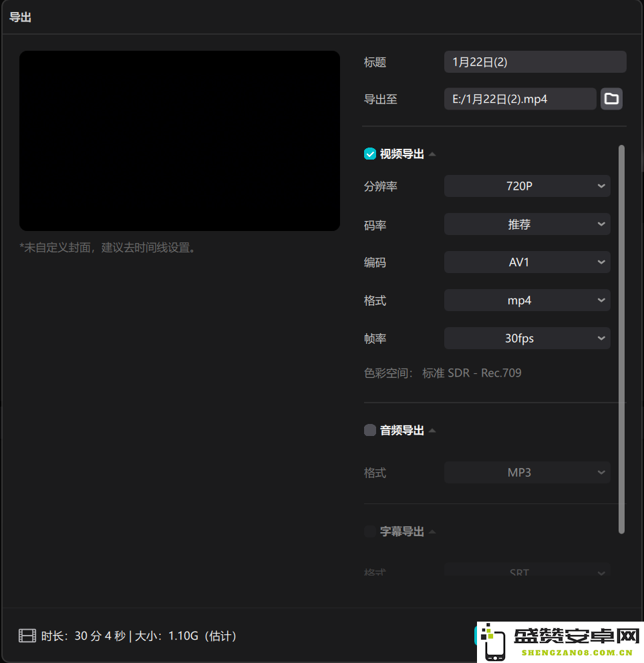Viewport: 644px width, 663px height.
Task: Click the 标题 field label
Action: point(375,63)
